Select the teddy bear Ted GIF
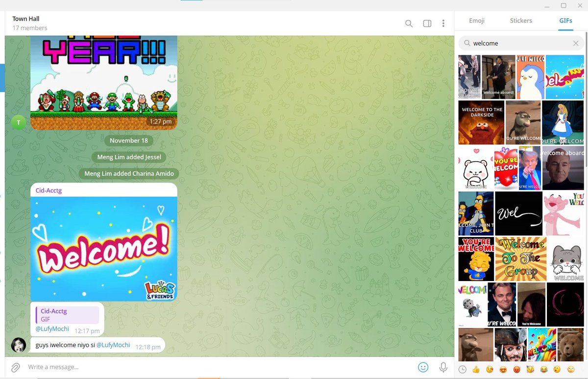 click(571, 345)
